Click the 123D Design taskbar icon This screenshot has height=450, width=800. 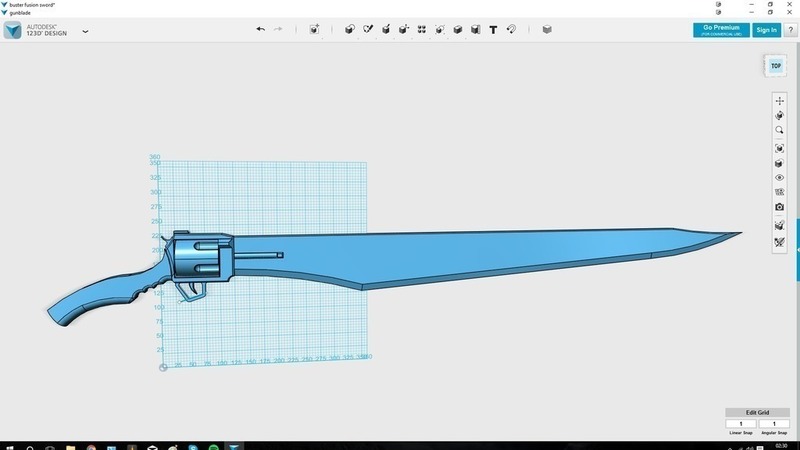pos(234,447)
